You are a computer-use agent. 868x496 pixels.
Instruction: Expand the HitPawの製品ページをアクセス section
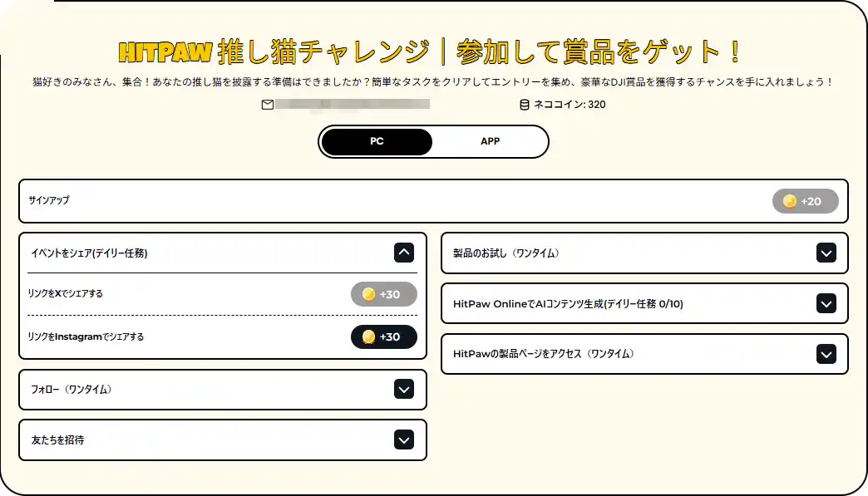click(x=827, y=354)
